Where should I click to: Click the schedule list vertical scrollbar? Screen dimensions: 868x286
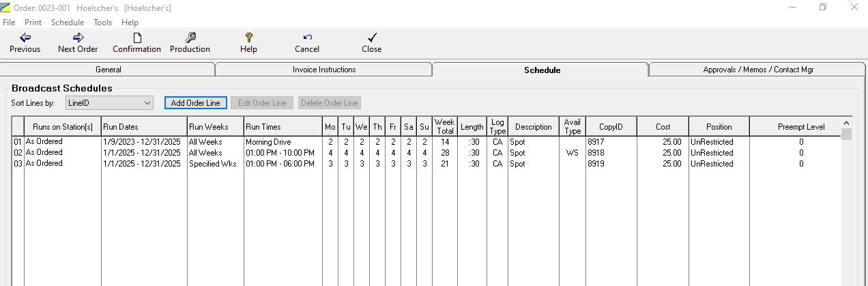click(x=846, y=205)
